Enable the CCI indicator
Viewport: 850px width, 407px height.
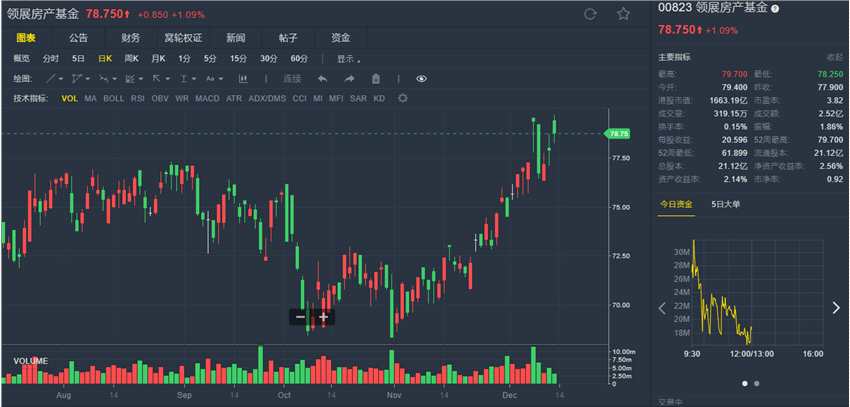pyautogui.click(x=299, y=99)
